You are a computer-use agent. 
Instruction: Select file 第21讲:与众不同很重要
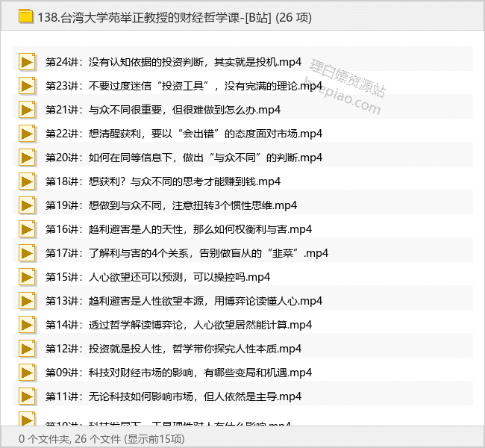click(163, 110)
